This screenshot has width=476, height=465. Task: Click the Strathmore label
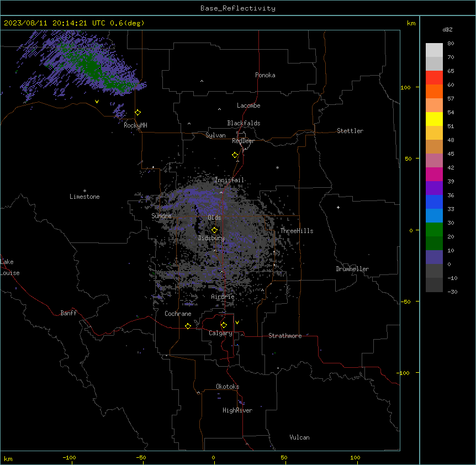click(x=285, y=336)
